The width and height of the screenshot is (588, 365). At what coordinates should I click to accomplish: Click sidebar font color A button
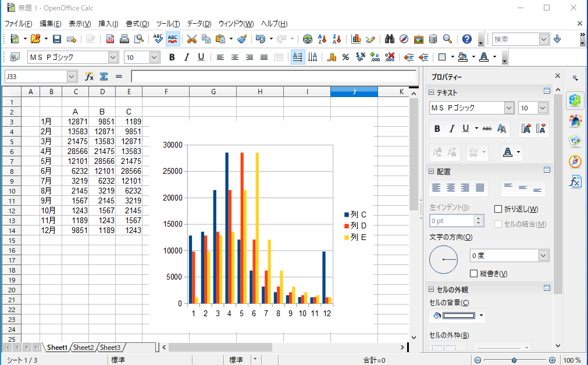(507, 152)
